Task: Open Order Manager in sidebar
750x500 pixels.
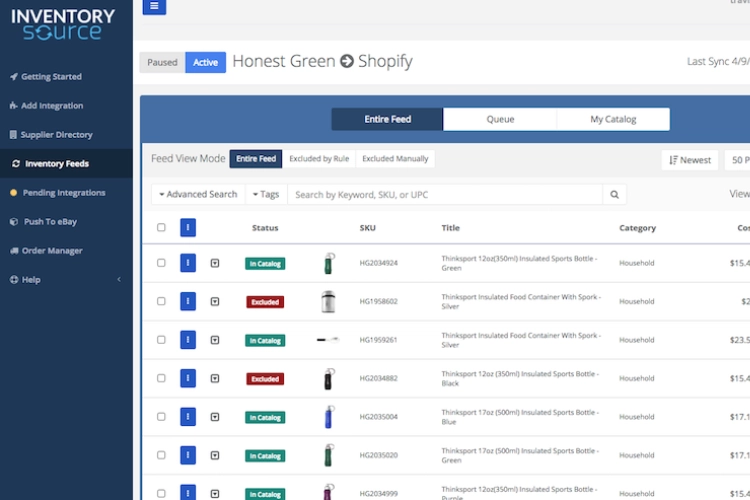Action: (66, 251)
